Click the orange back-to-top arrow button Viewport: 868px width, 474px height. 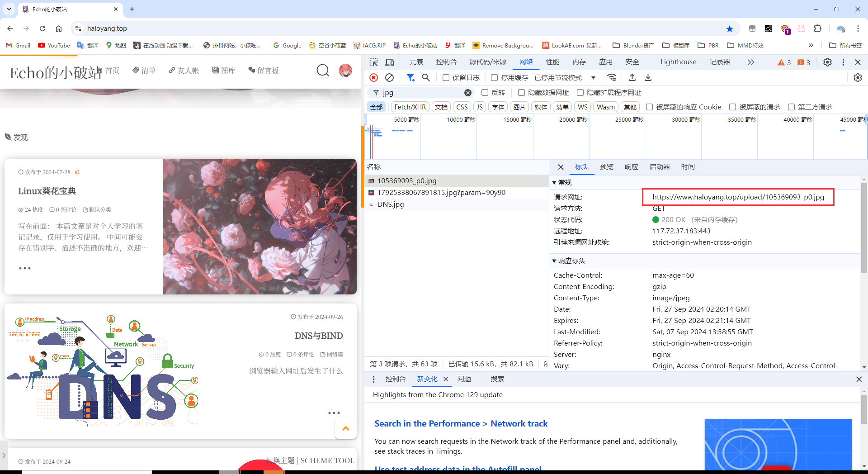(346, 428)
